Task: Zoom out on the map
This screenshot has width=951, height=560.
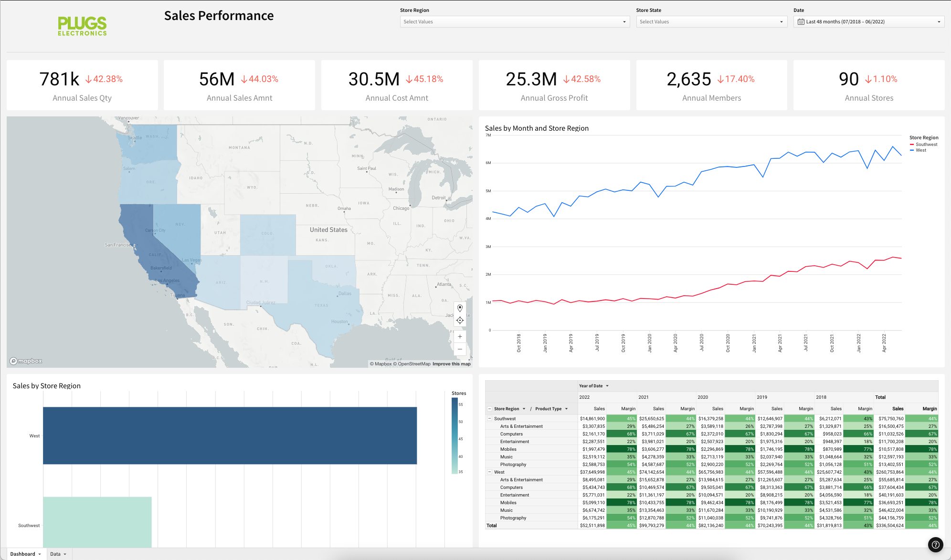Action: 460,349
